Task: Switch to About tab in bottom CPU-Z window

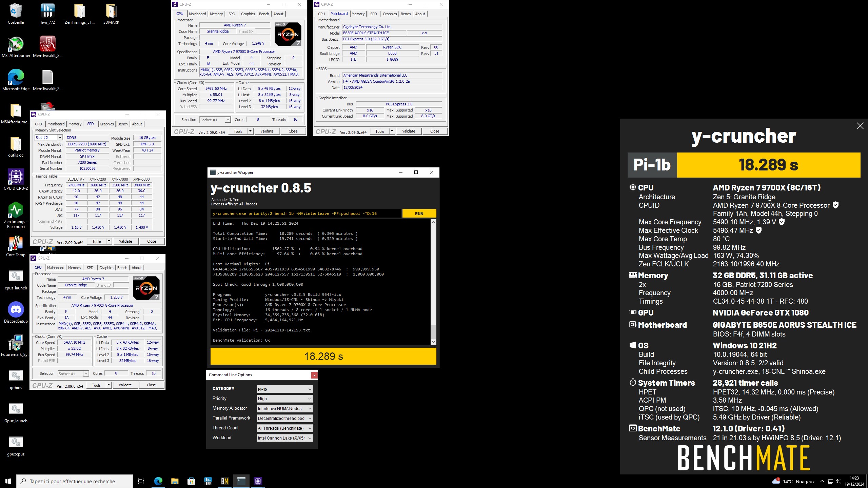Action: (137, 268)
